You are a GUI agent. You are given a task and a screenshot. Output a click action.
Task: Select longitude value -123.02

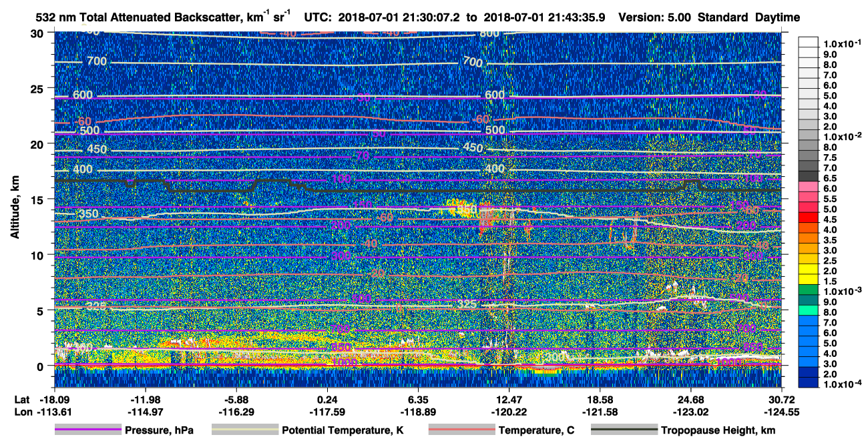[x=691, y=412]
